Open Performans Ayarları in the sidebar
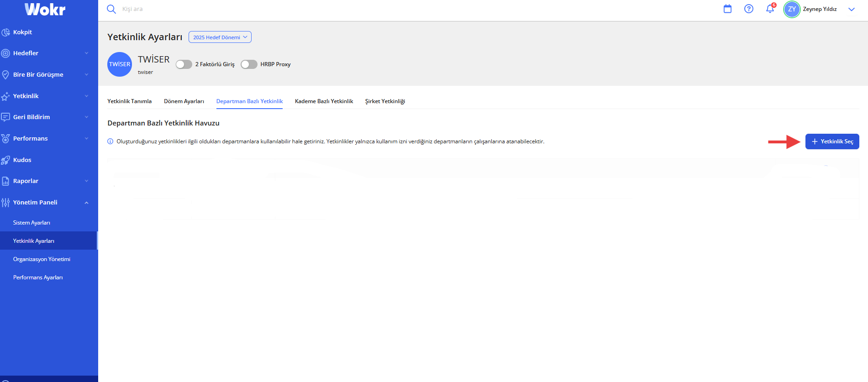The width and height of the screenshot is (868, 382). coord(38,277)
